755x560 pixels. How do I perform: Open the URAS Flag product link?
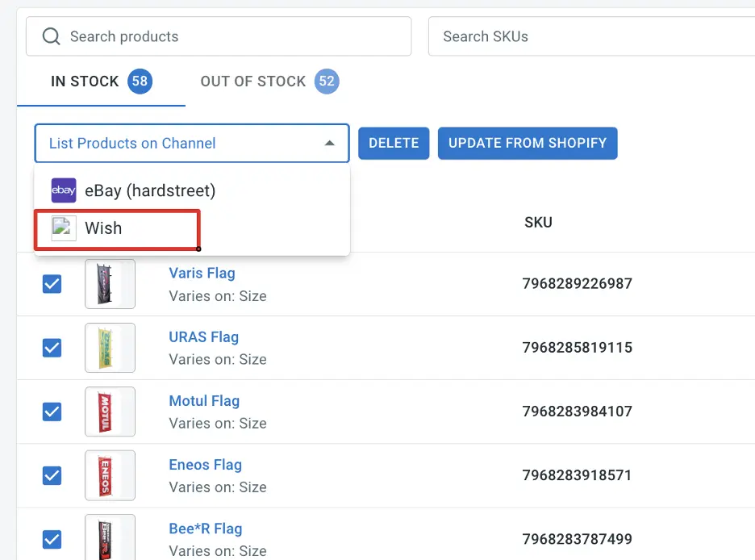click(204, 337)
